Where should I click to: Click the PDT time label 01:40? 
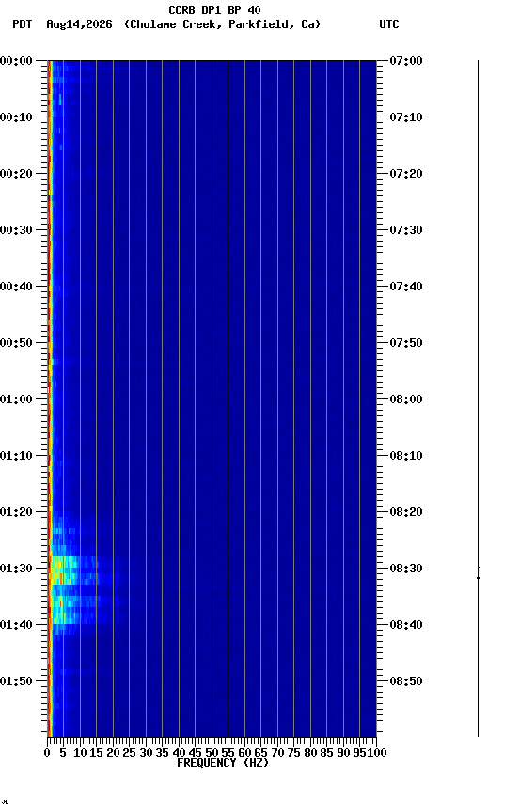tap(16, 626)
